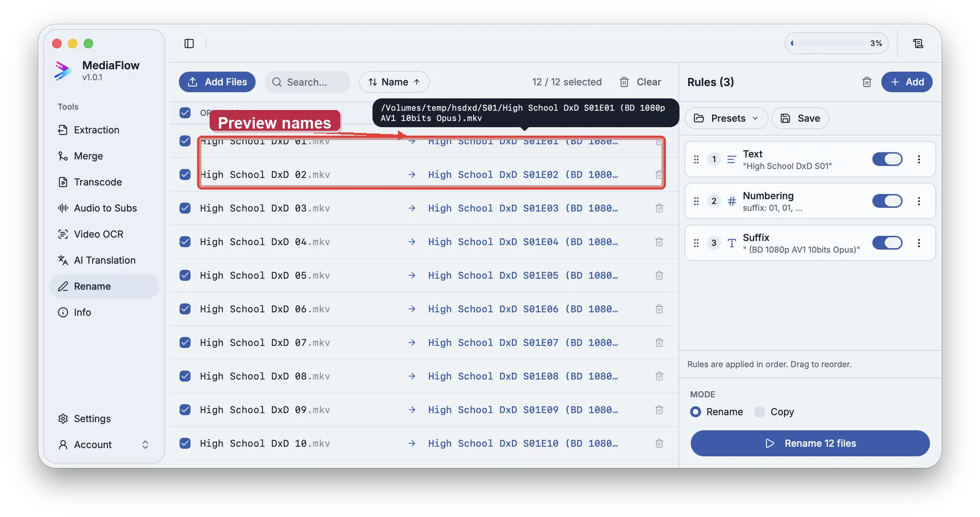980x517 pixels.
Task: Remove High School DxD 03.mkv with trash icon
Action: (659, 208)
